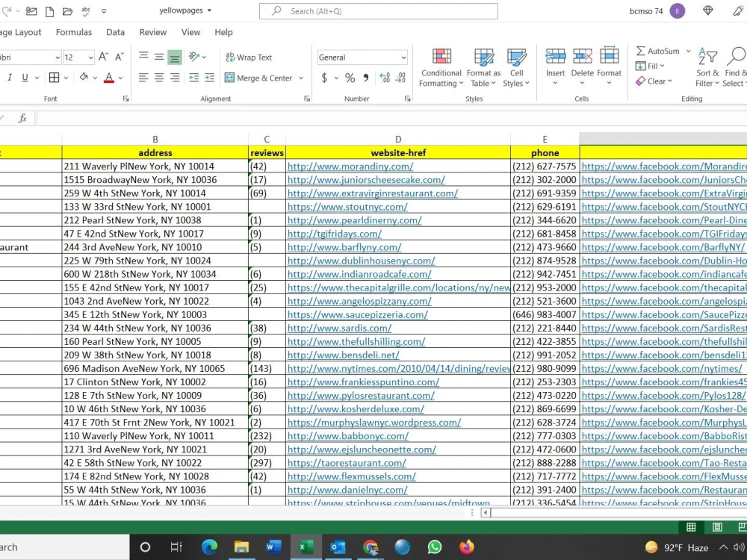Toggle center alignment

coord(158,77)
